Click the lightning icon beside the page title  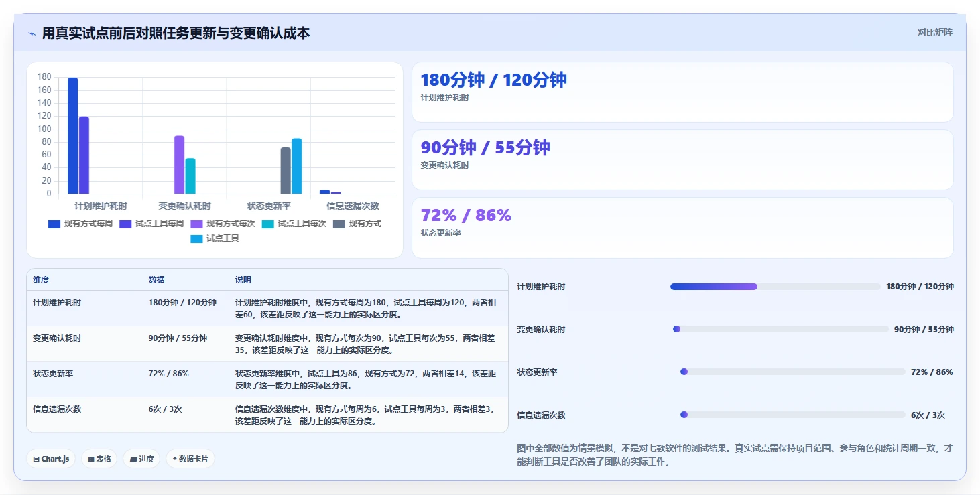pos(32,33)
